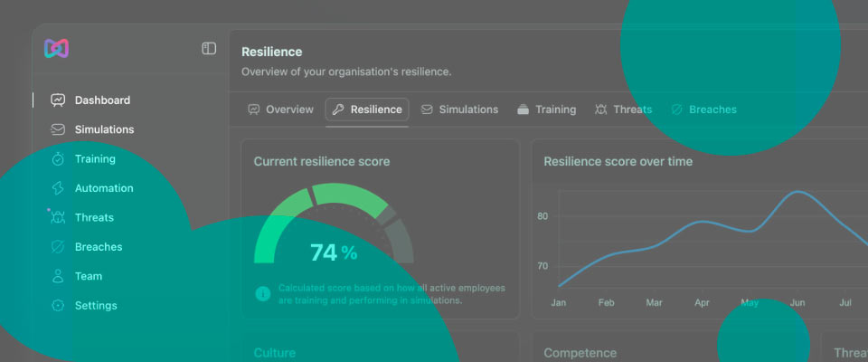
Task: Click the '80' y-axis value
Action: click(542, 216)
